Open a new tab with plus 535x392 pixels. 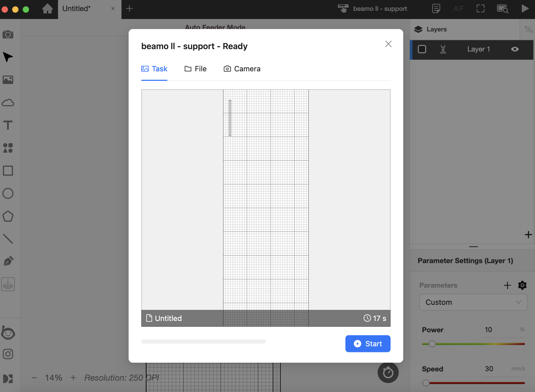click(129, 8)
